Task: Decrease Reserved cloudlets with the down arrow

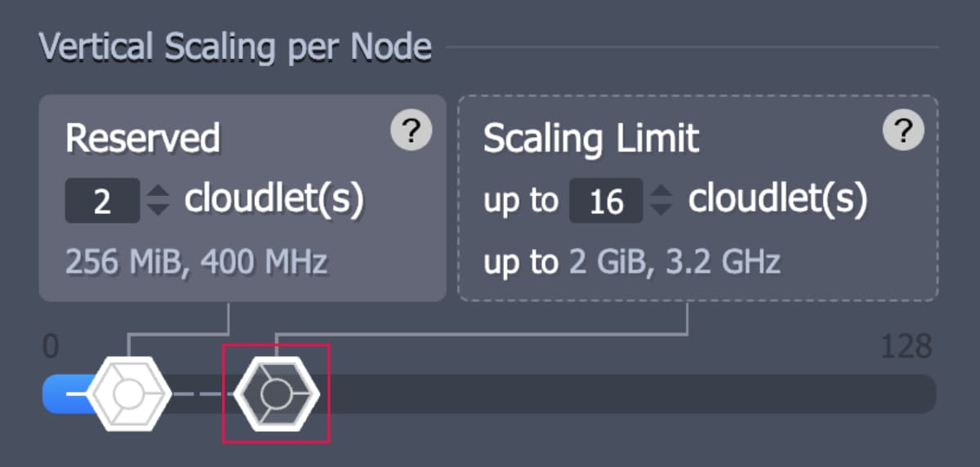Action: [158, 208]
